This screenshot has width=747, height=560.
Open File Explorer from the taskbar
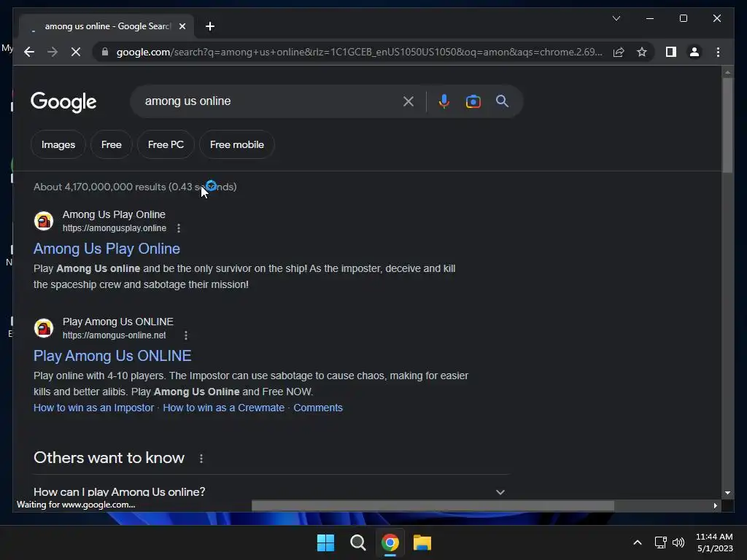coord(422,542)
